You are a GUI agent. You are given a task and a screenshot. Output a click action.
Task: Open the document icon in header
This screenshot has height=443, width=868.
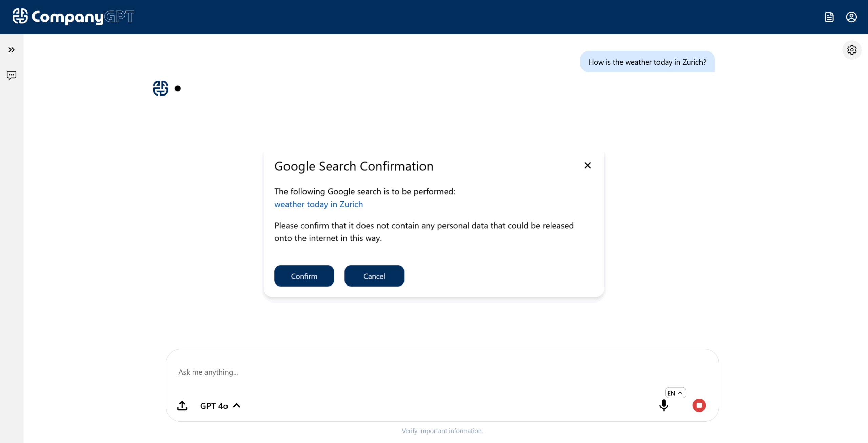click(x=829, y=17)
